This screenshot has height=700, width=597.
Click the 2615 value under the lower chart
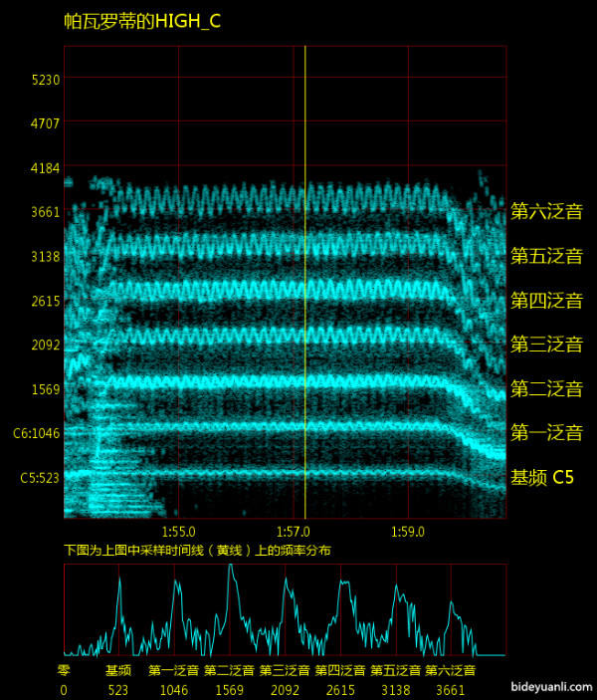[x=340, y=690]
